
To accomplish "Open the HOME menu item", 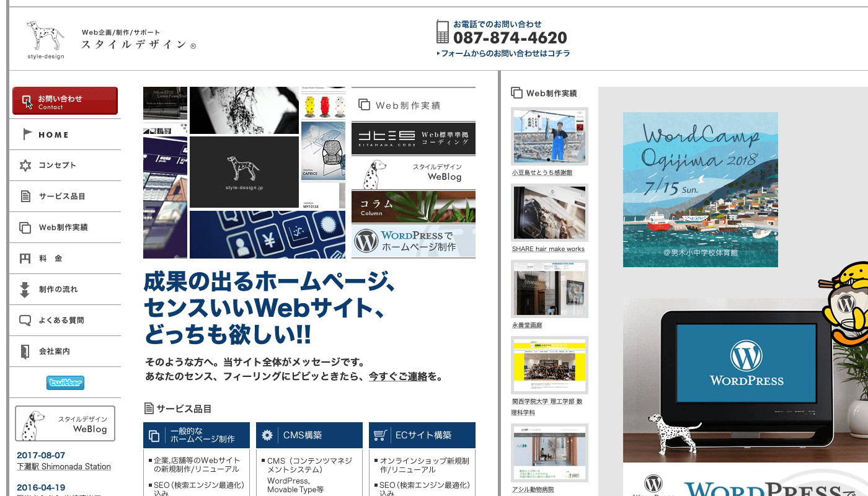I will click(53, 135).
